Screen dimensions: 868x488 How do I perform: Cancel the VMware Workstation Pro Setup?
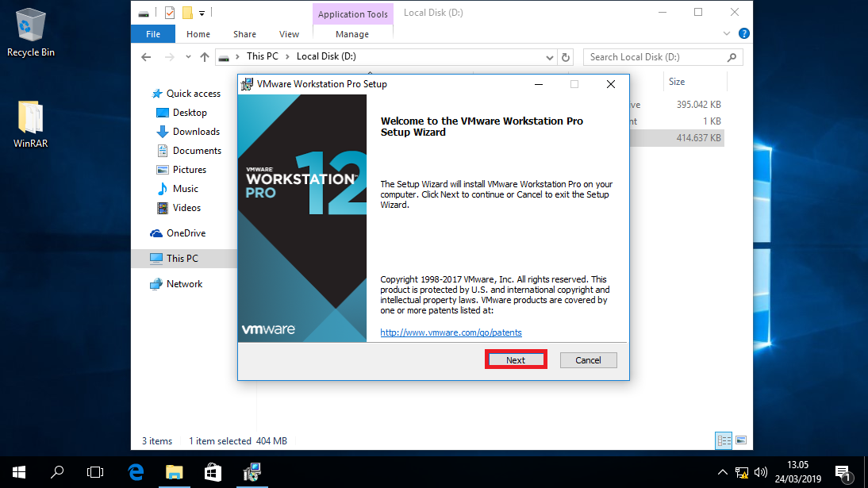[588, 360]
